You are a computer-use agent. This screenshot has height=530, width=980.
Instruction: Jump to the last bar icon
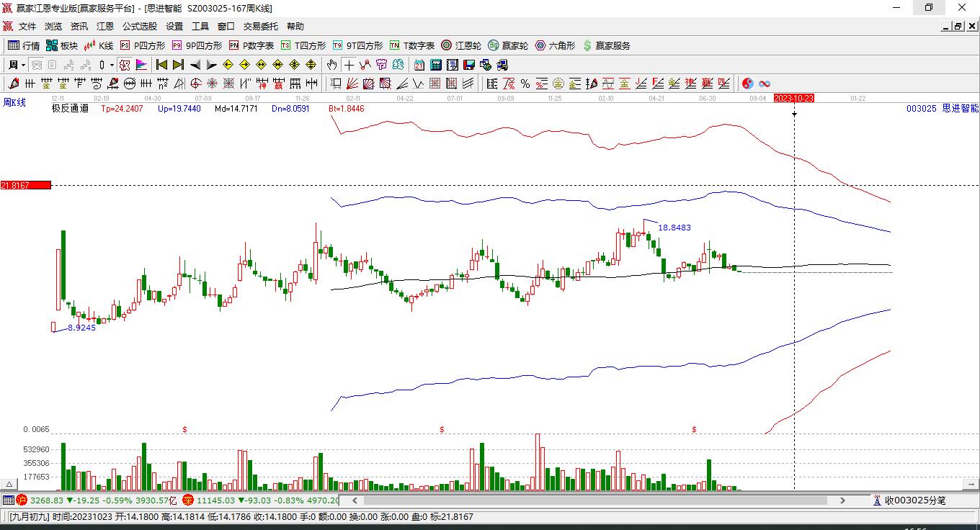178,65
